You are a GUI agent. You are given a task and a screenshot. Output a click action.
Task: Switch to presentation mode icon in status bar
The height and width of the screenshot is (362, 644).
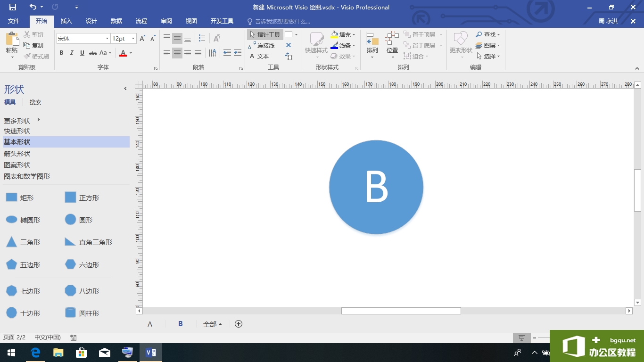pyautogui.click(x=521, y=337)
